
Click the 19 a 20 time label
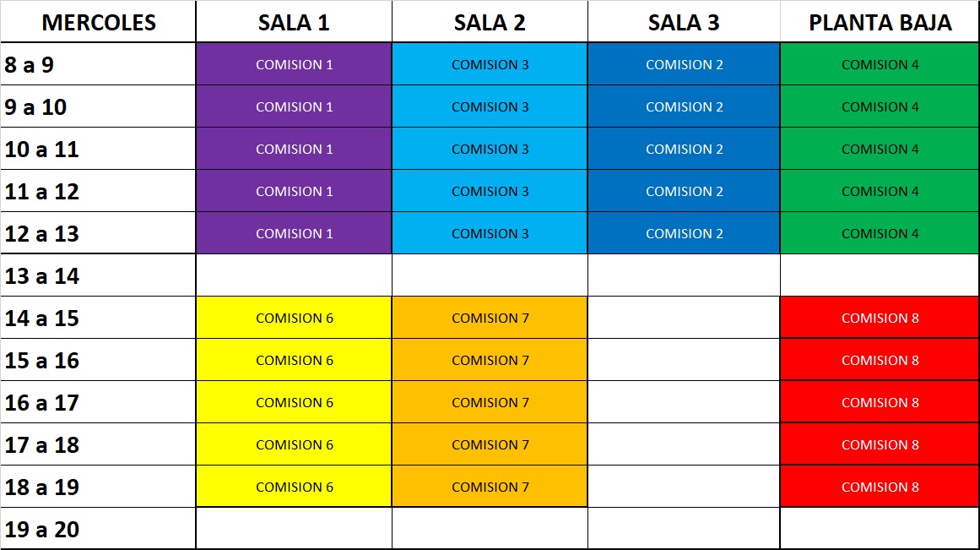(x=42, y=530)
